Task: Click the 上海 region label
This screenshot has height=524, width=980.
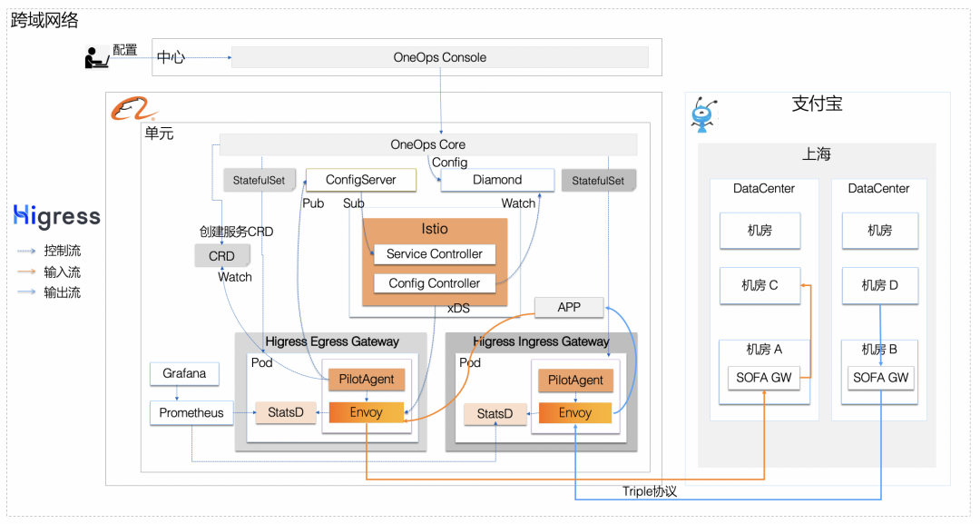Action: (817, 153)
